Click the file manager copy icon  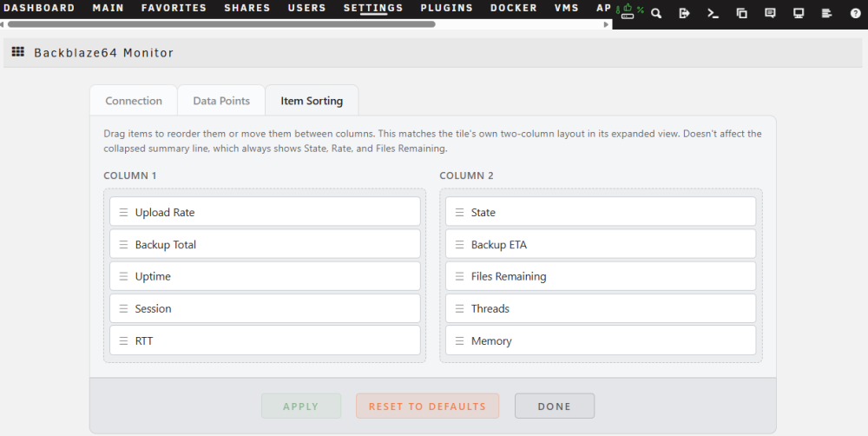[742, 13]
